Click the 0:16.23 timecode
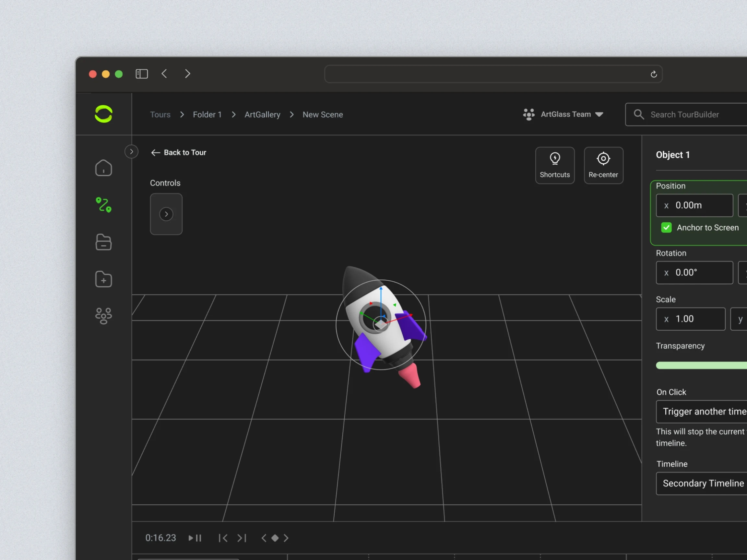Image resolution: width=747 pixels, height=560 pixels. pyautogui.click(x=160, y=538)
